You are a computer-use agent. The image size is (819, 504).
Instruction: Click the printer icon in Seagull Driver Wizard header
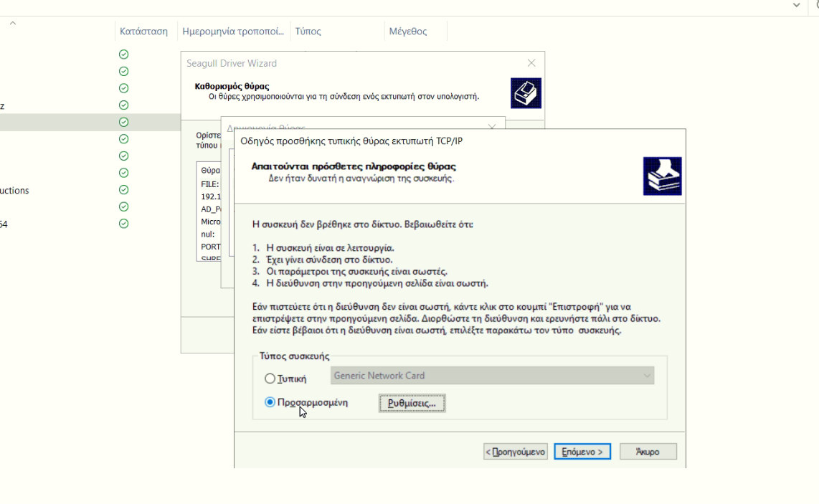coord(526,93)
